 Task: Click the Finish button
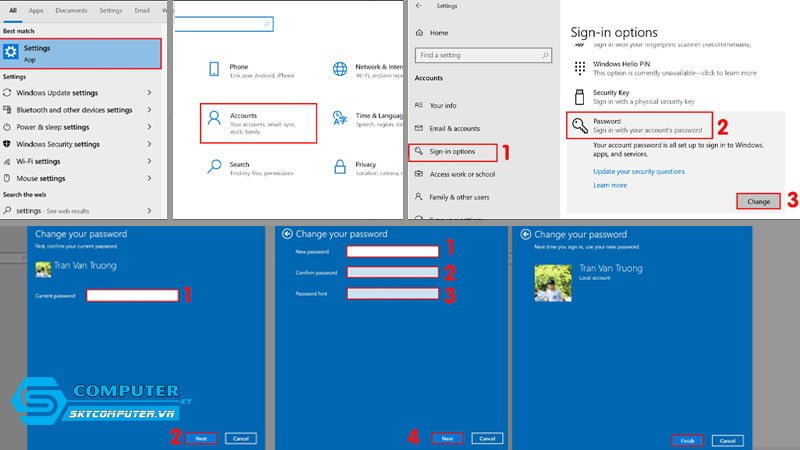tap(687, 440)
